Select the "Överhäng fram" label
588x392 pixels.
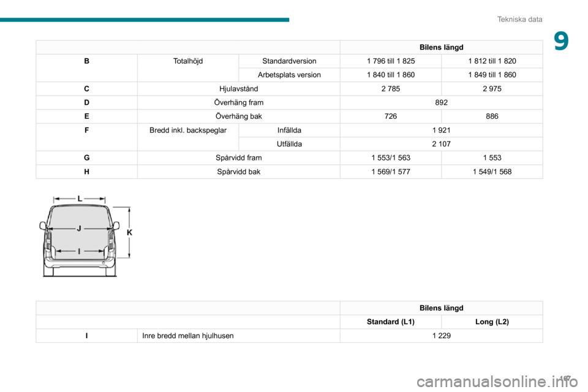tap(238, 103)
